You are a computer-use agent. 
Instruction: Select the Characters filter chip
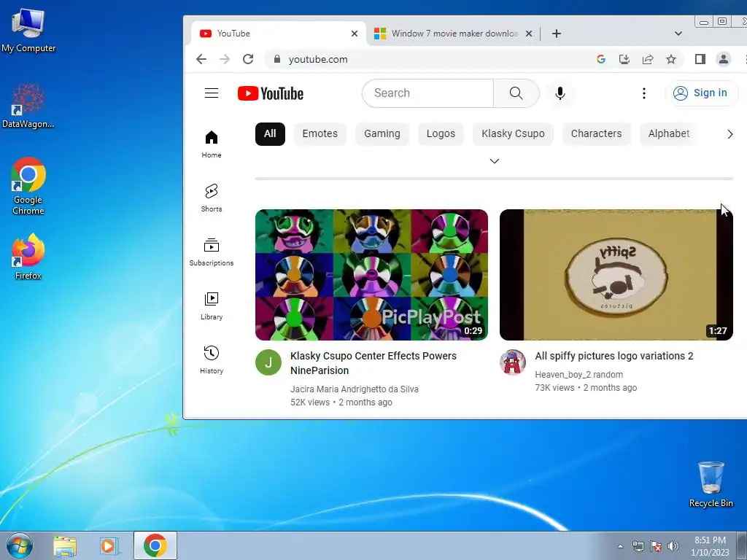(597, 134)
